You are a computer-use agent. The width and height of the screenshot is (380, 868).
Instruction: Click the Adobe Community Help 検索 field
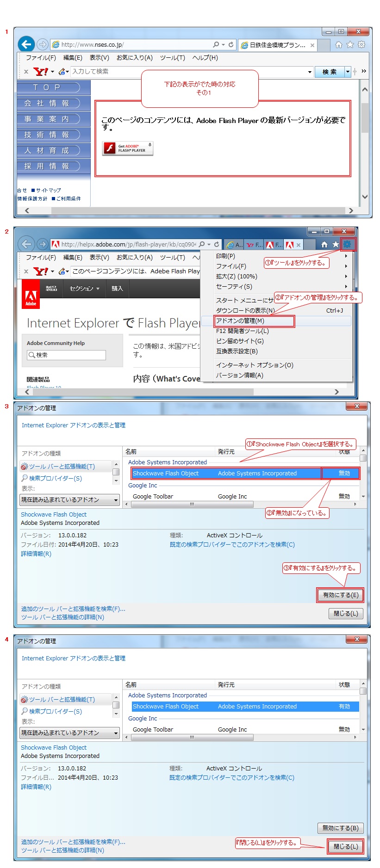(x=66, y=355)
